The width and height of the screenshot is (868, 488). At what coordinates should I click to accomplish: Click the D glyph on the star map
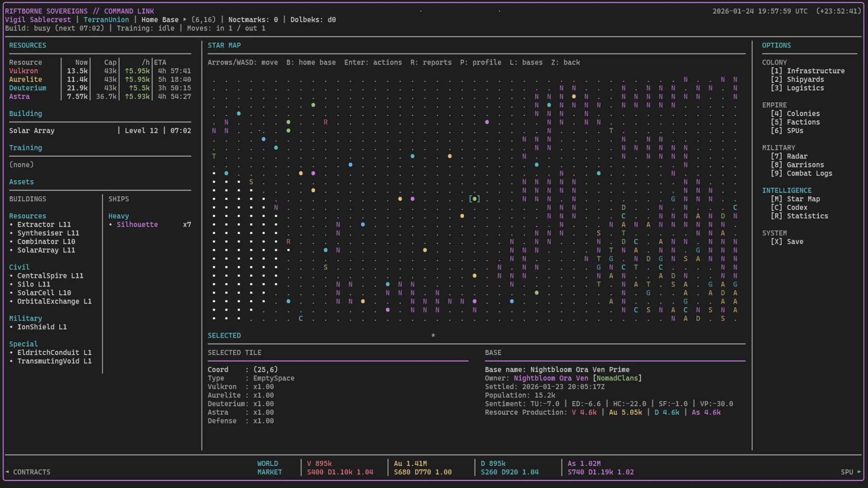click(x=623, y=207)
